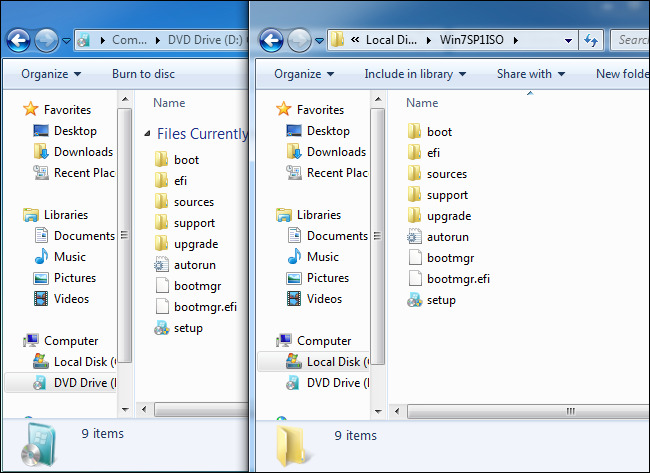
Task: Select sources folder in Win7SP1ISO window
Action: tap(437, 174)
